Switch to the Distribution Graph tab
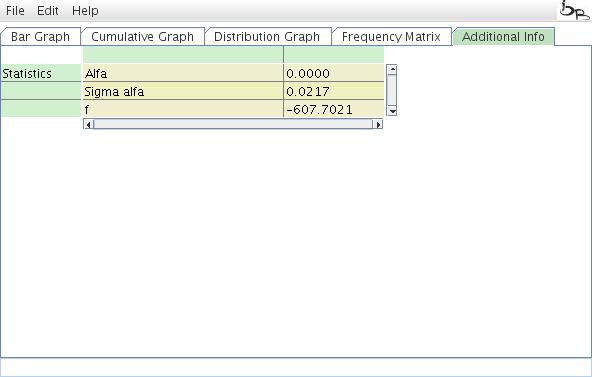592x377 pixels. coord(267,37)
